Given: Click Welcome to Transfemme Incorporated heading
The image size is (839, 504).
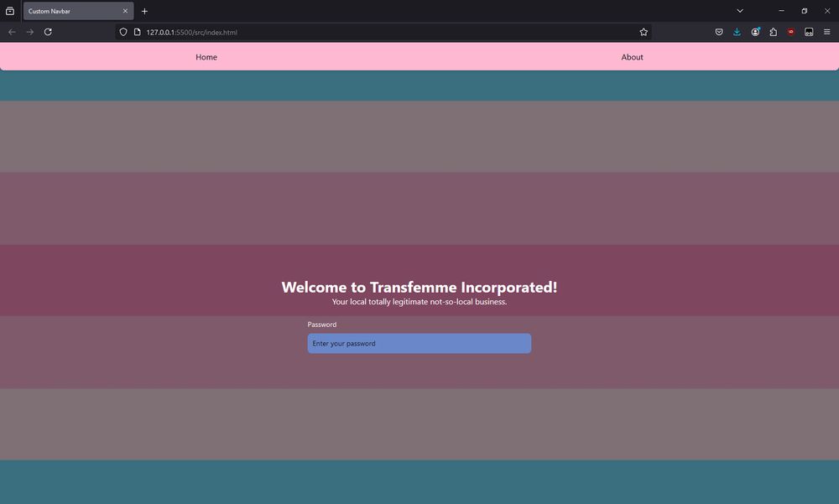Looking at the screenshot, I should pos(419,288).
